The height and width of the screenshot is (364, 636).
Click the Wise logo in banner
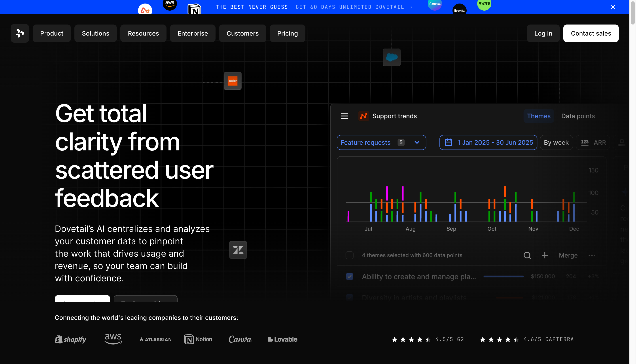pyautogui.click(x=484, y=4)
